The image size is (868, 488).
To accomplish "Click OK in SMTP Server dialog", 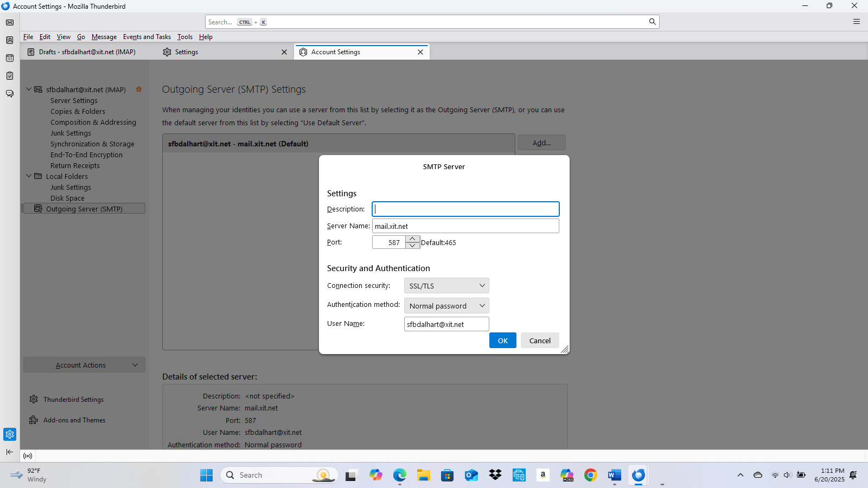I will coord(503,341).
